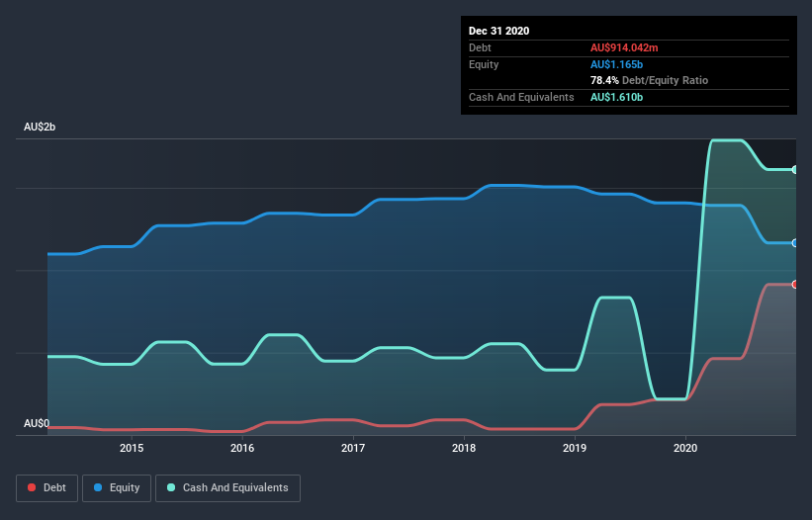This screenshot has height=520, width=812.
Task: Select the blue Equity endpoint marker
Action: (x=795, y=242)
